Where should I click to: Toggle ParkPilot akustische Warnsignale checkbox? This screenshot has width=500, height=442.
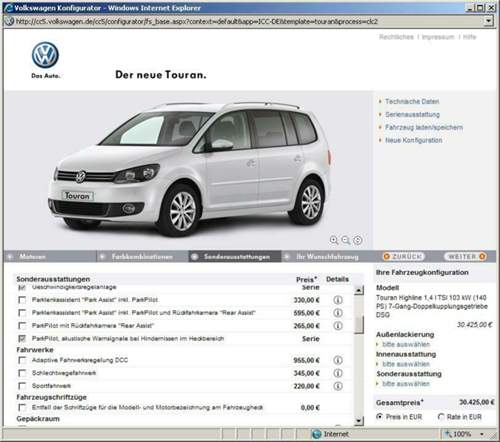22,338
